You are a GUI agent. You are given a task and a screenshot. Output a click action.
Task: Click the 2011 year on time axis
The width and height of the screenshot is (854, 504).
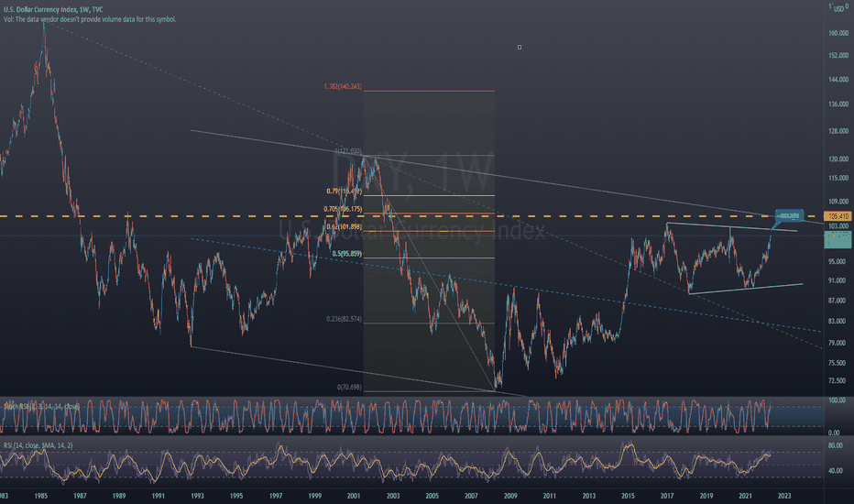pos(550,497)
